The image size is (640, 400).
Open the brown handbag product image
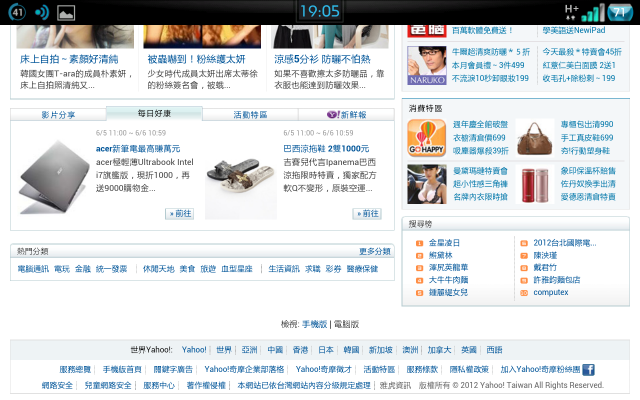click(535, 138)
